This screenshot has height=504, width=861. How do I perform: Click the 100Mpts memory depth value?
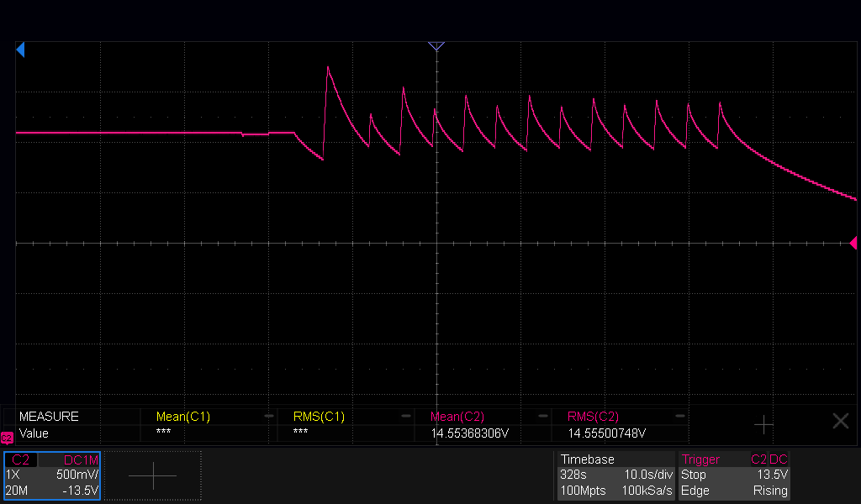tap(583, 491)
